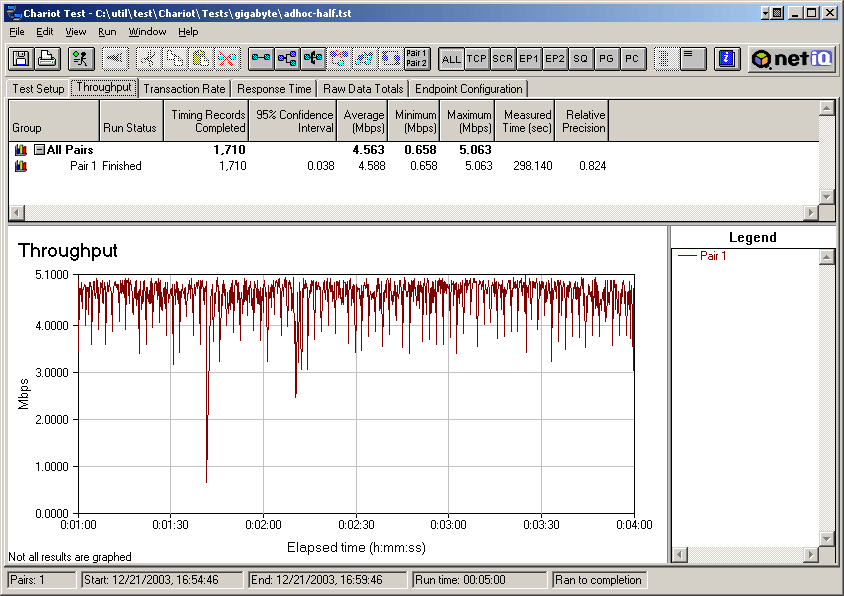
Task: Click the Average (Mbps) column header
Action: pyautogui.click(x=363, y=121)
